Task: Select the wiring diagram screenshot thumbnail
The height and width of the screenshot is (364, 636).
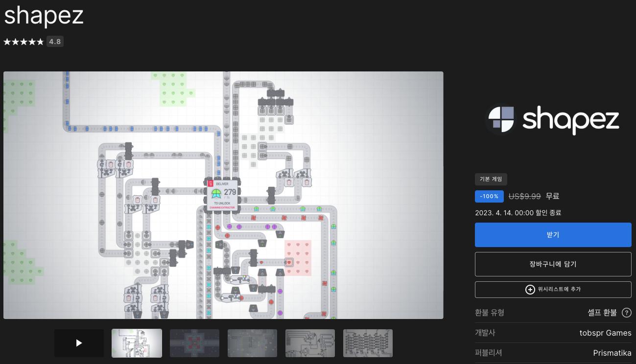Action: pyautogui.click(x=310, y=343)
